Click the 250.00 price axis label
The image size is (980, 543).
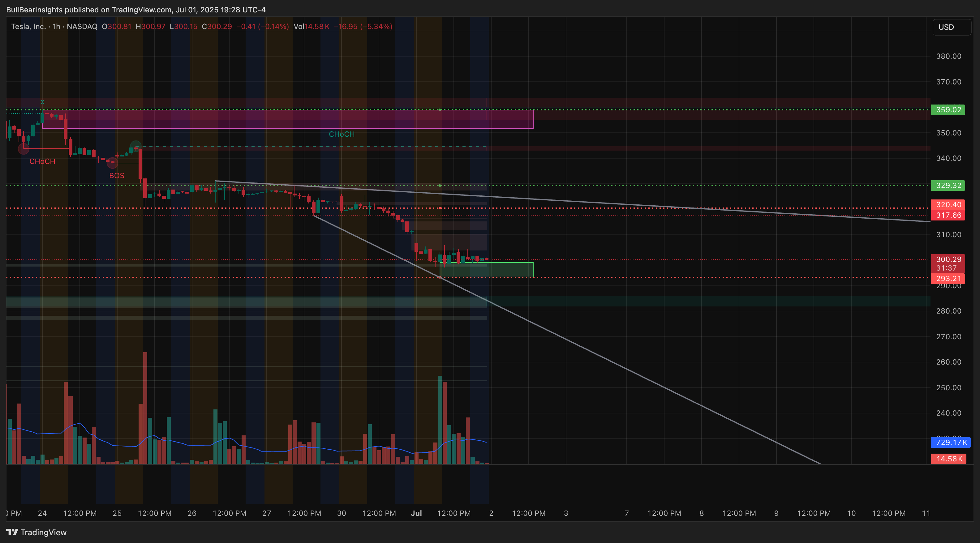pos(948,387)
